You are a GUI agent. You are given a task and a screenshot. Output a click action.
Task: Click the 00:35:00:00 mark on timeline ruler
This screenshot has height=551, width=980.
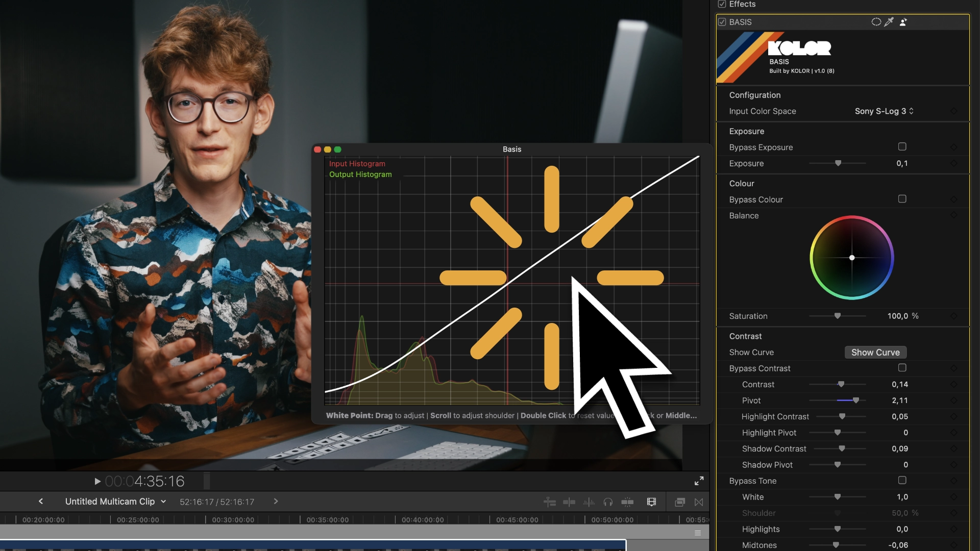coord(327,520)
